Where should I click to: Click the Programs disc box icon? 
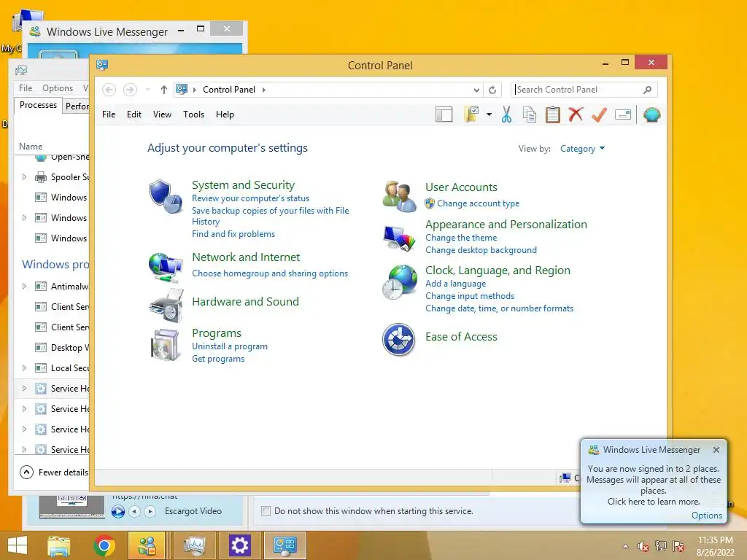[x=165, y=345]
